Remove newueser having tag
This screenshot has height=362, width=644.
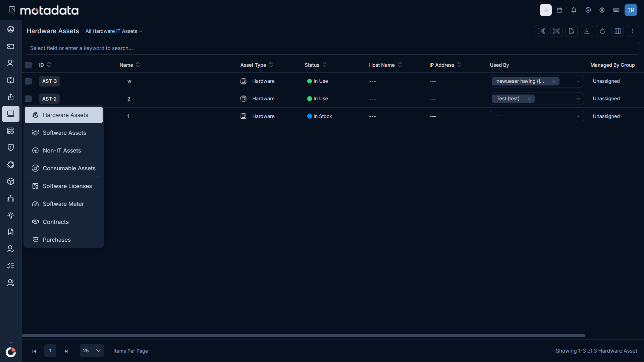(x=554, y=81)
